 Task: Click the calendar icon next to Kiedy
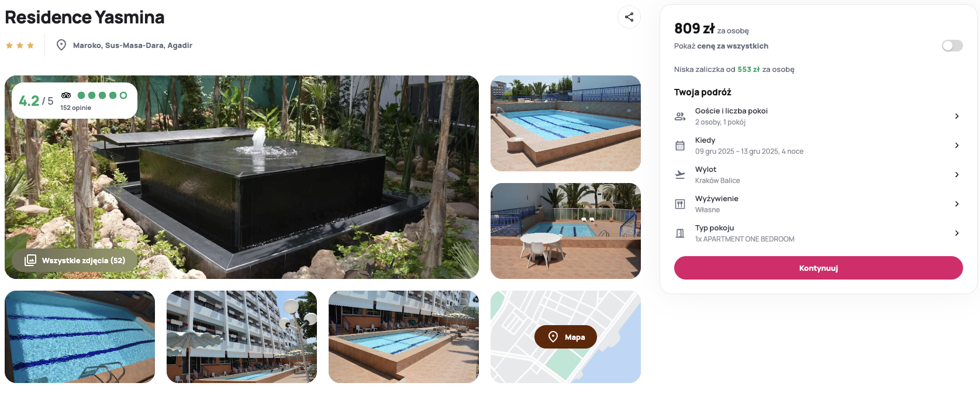(x=680, y=146)
